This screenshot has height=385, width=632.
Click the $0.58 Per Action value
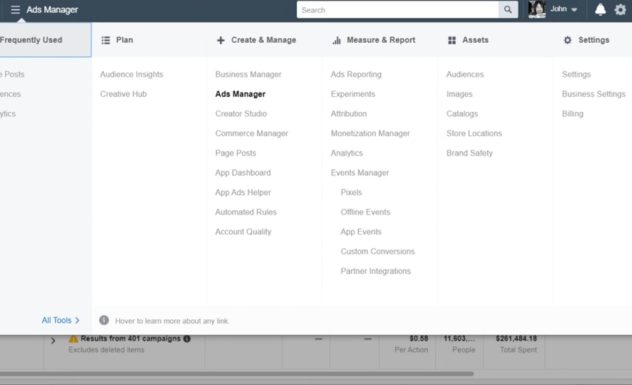click(419, 339)
